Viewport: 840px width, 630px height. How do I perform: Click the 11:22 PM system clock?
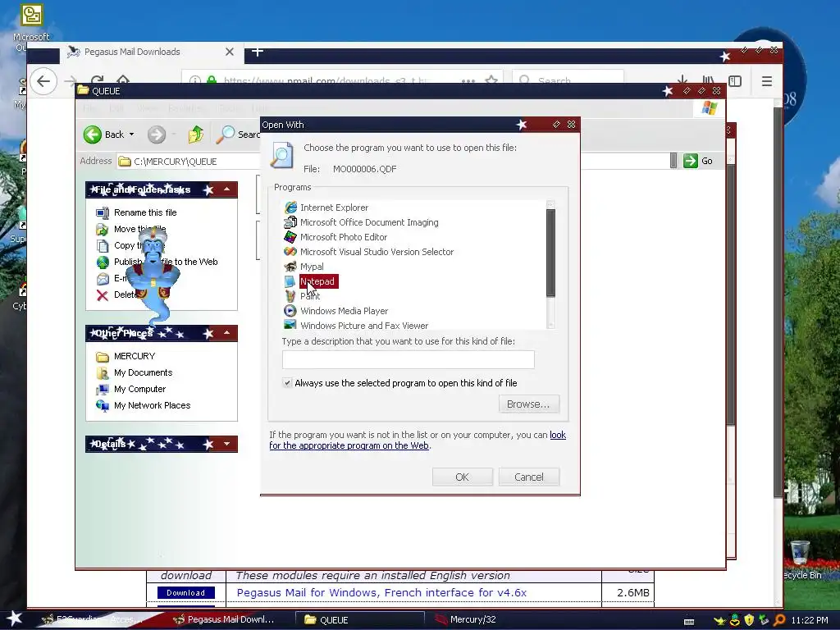click(809, 620)
